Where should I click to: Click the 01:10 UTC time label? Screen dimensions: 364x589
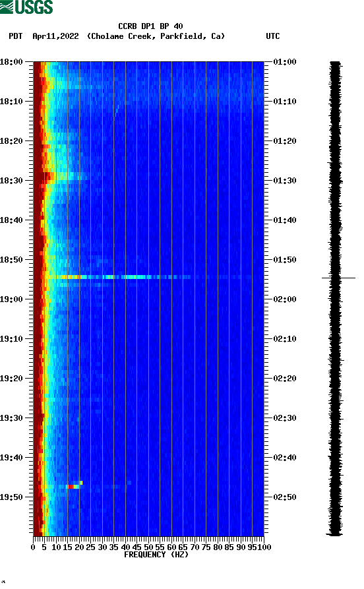point(285,102)
